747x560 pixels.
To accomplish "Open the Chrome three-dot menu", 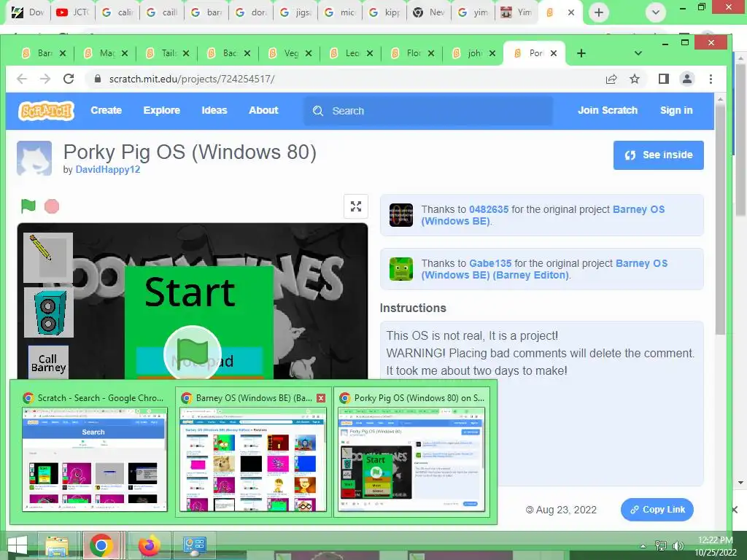I will coord(711,79).
